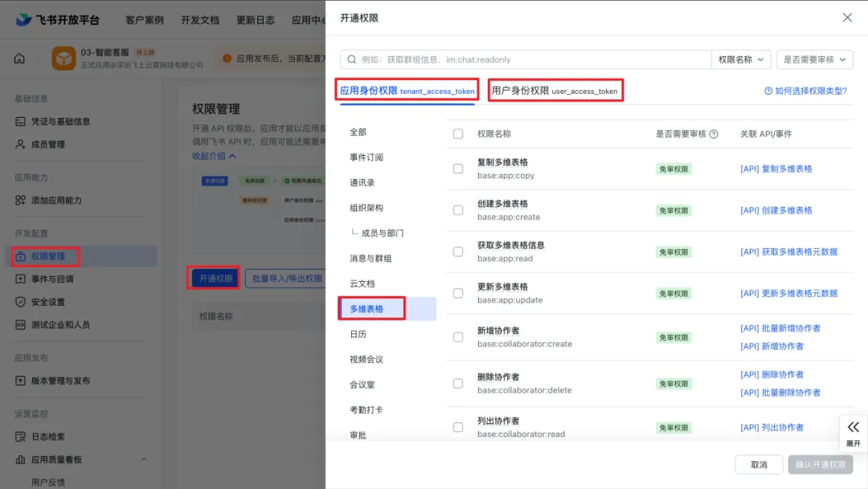Click the orange warning icon in banner
868x489 pixels.
[227, 58]
